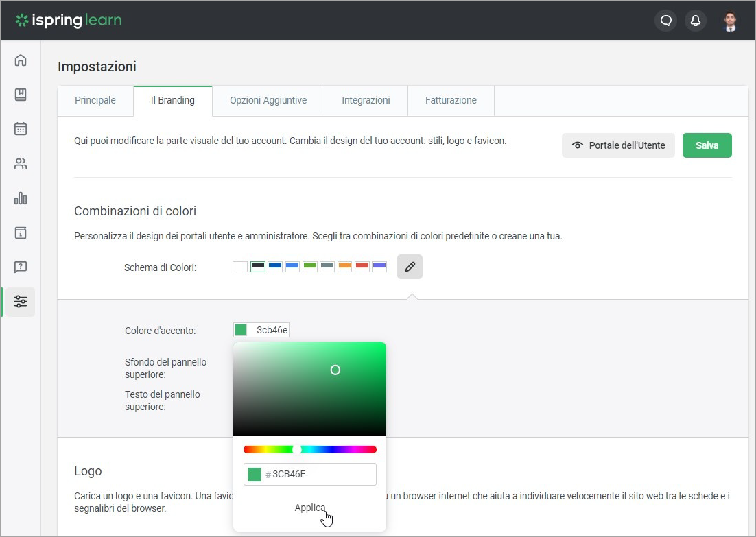
Task: Click the green Salva button
Action: point(707,145)
